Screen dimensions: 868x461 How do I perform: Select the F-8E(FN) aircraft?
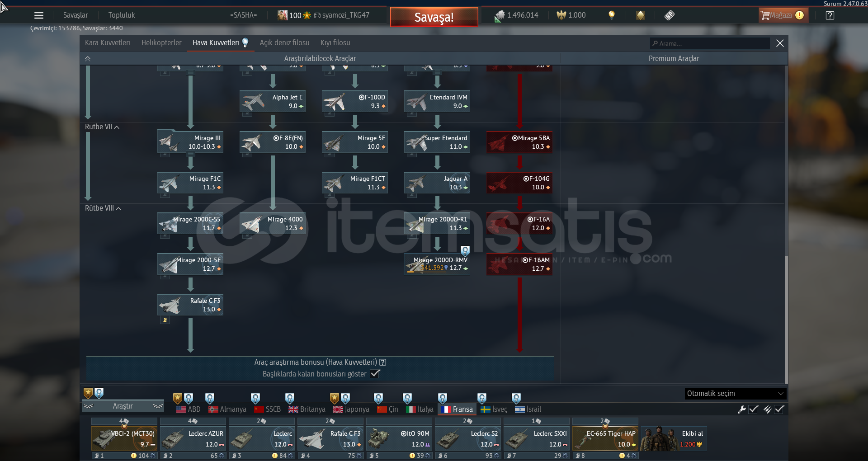click(273, 142)
